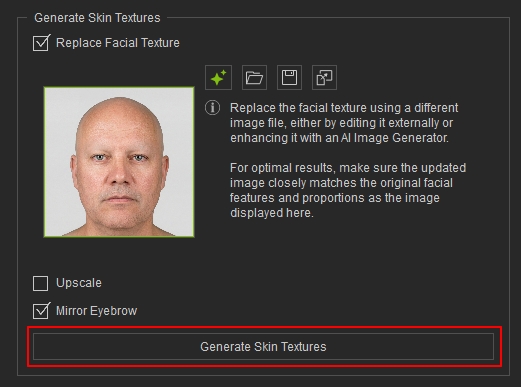The height and width of the screenshot is (387, 521).
Task: Uncheck Replace Facial Texture checkbox
Action: (41, 43)
